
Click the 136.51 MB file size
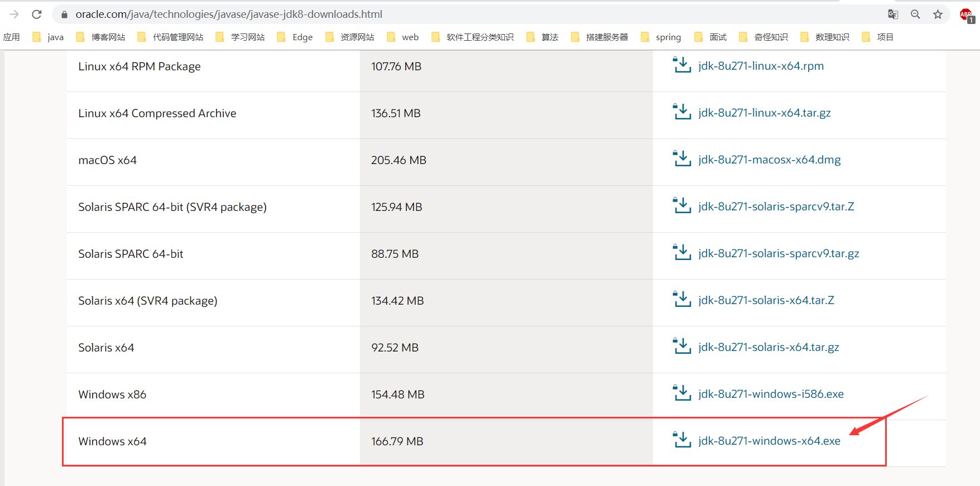[x=396, y=113]
